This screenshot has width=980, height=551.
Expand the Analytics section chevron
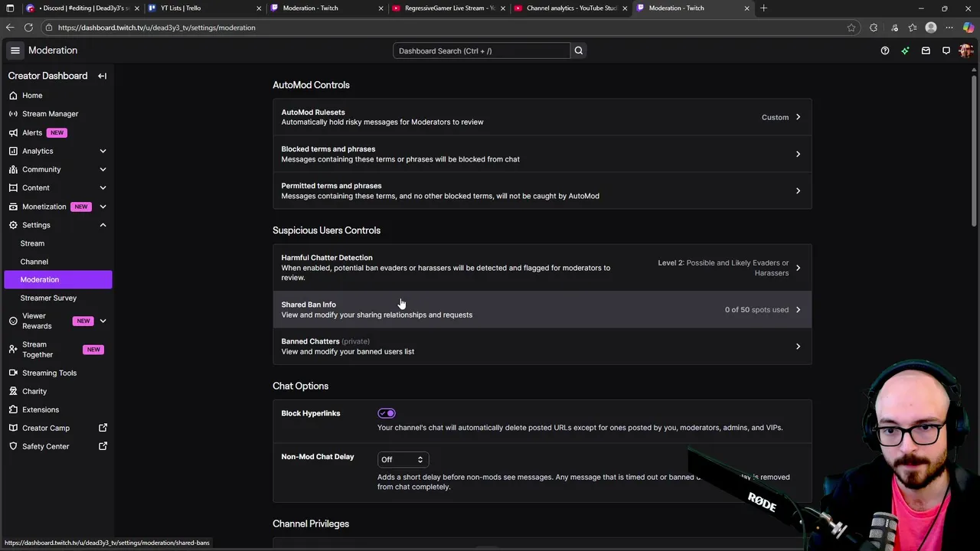(x=103, y=151)
